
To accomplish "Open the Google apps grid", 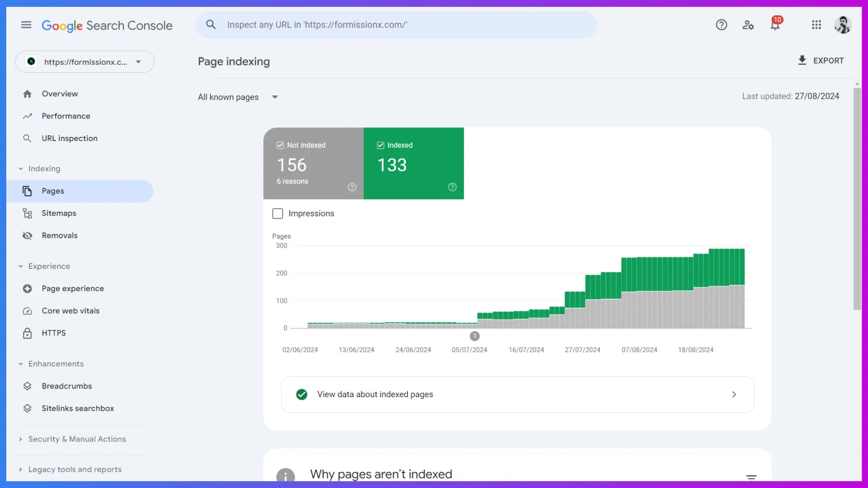I will [x=816, y=25].
